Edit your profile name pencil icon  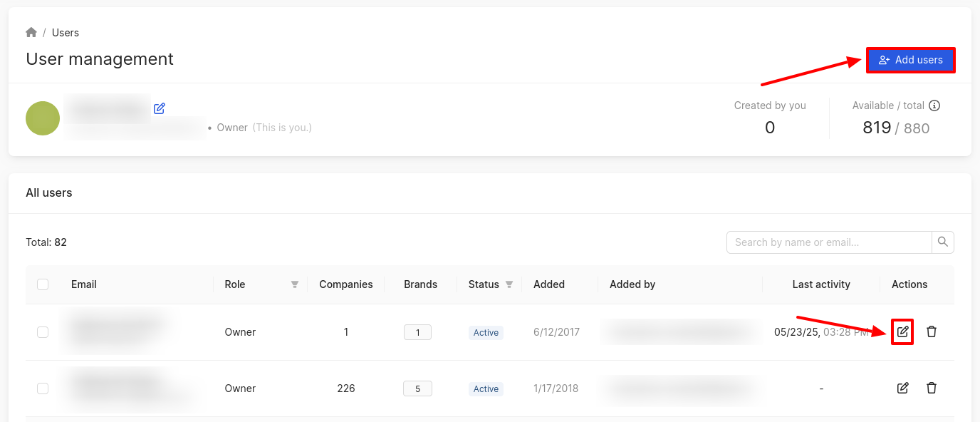coord(160,108)
